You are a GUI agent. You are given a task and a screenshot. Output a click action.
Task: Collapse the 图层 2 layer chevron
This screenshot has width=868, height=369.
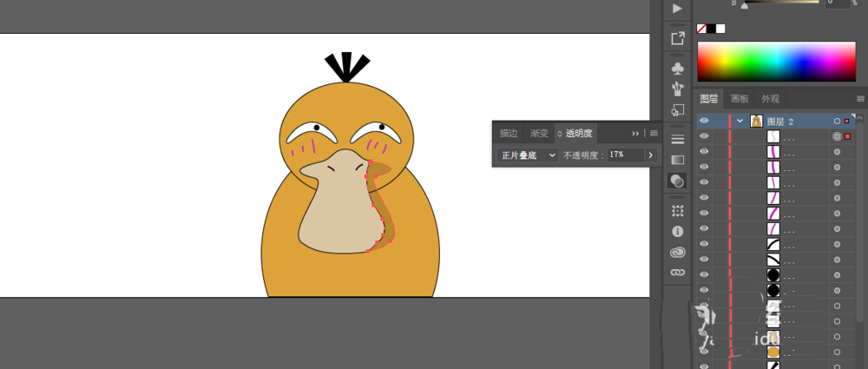point(740,121)
